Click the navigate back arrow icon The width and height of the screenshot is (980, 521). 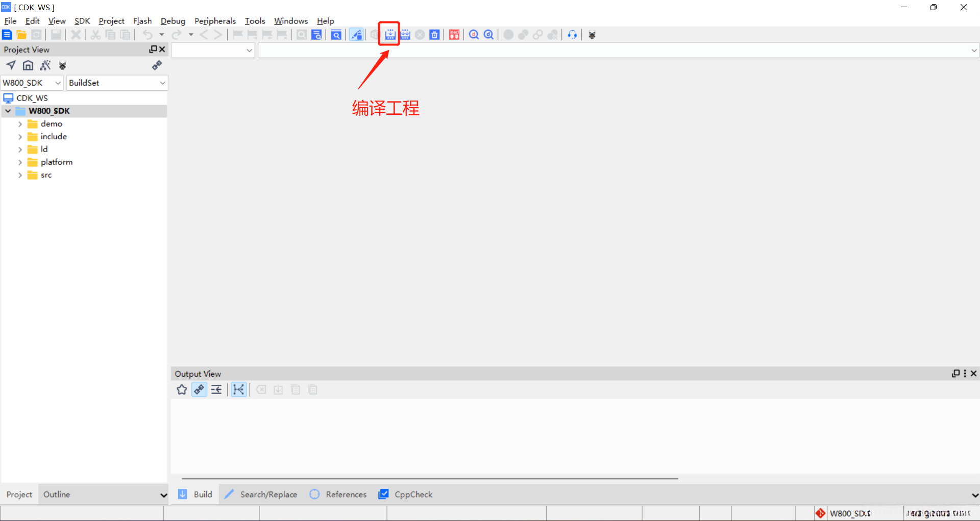(204, 35)
